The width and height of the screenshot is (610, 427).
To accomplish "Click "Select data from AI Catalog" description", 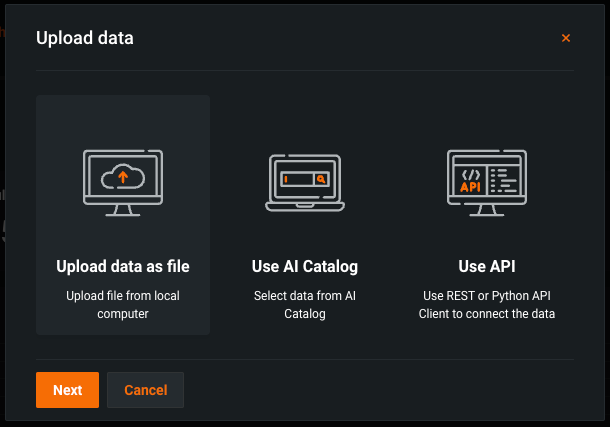I will [305, 305].
